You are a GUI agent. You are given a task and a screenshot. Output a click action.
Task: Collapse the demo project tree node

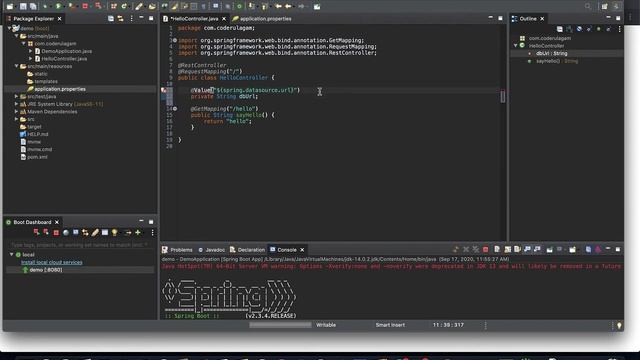click(9, 29)
